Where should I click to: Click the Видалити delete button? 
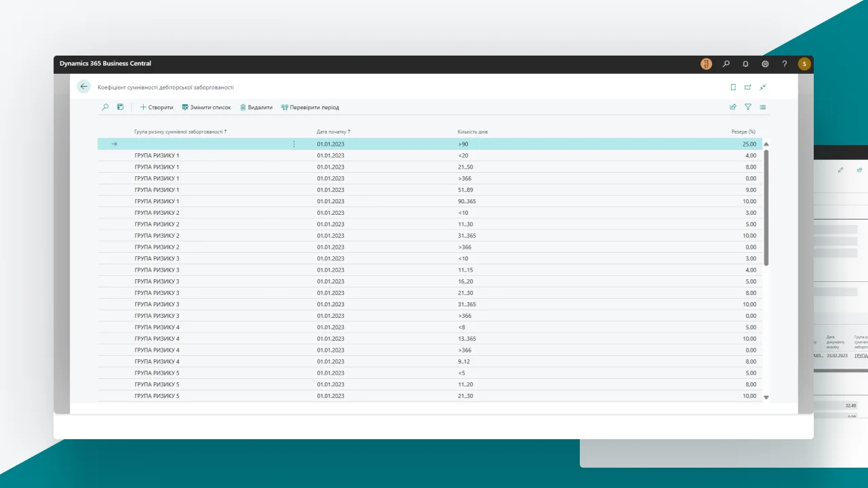coord(256,107)
